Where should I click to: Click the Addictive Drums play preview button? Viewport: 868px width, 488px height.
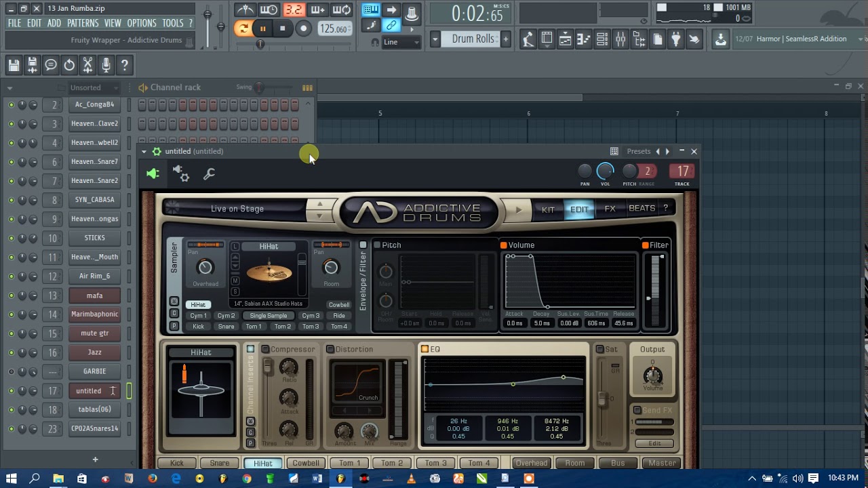pyautogui.click(x=519, y=209)
